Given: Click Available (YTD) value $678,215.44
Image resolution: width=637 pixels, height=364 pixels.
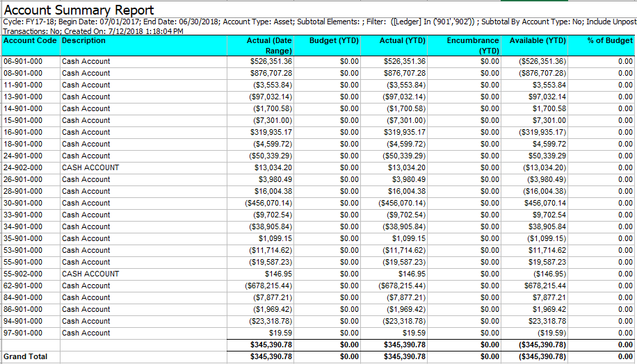Looking at the screenshot, I should tap(545, 286).
